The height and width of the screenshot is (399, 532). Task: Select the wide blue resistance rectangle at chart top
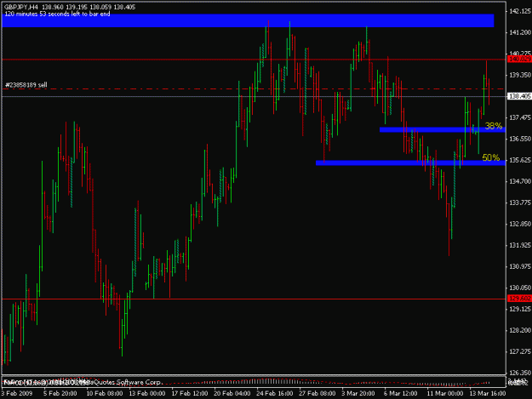click(x=248, y=20)
